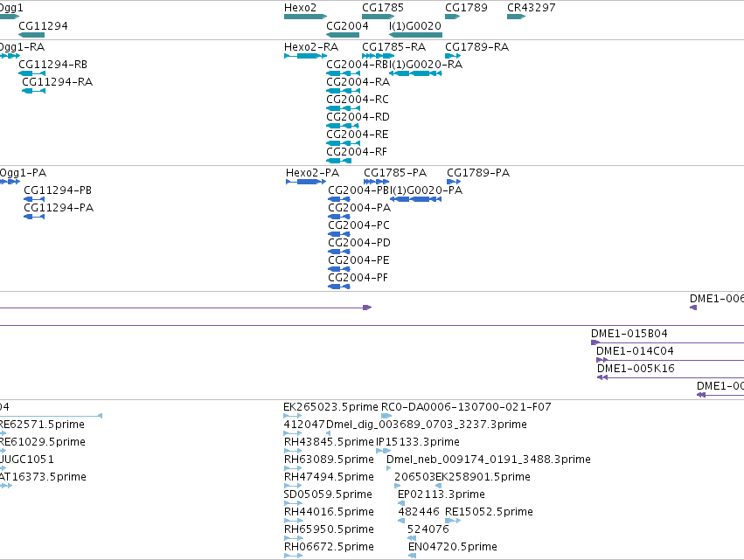Select the EN04720.5prime EST label

pyautogui.click(x=453, y=547)
